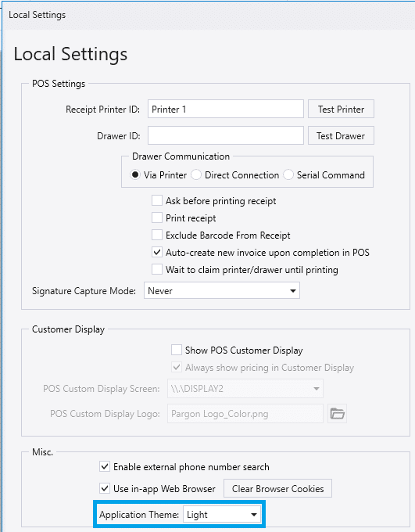Toggle Exclude Barcode From Receipt
The image size is (415, 532).
(x=156, y=235)
